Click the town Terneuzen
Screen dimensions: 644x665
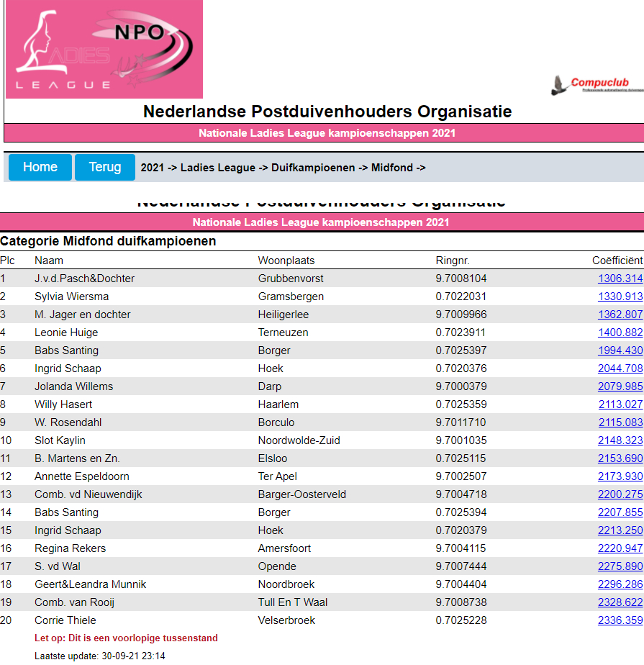(284, 332)
